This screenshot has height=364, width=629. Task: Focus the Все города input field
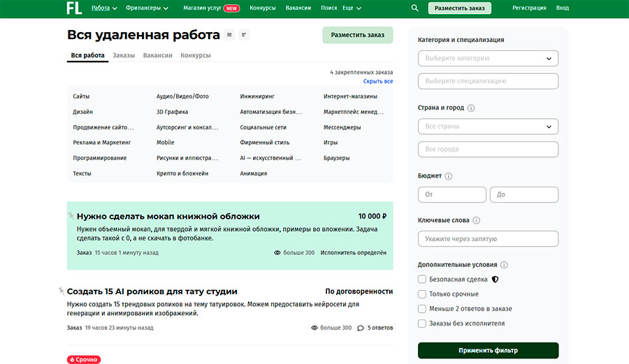489,150
